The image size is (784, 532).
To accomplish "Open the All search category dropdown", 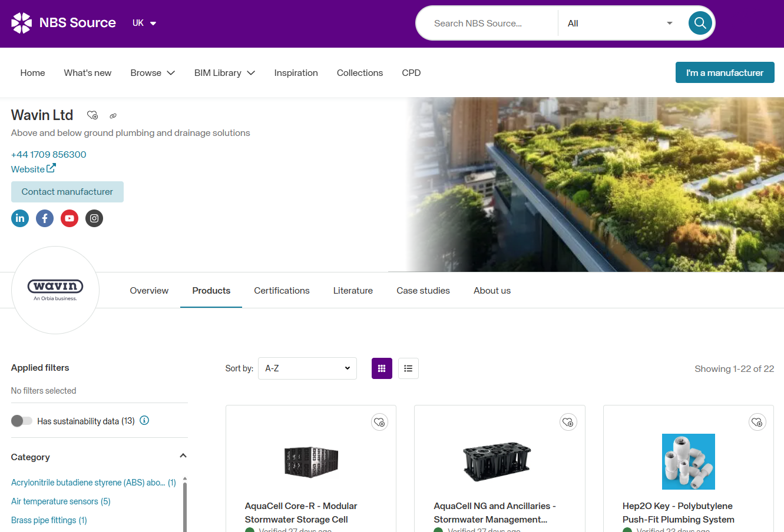I will pos(620,23).
